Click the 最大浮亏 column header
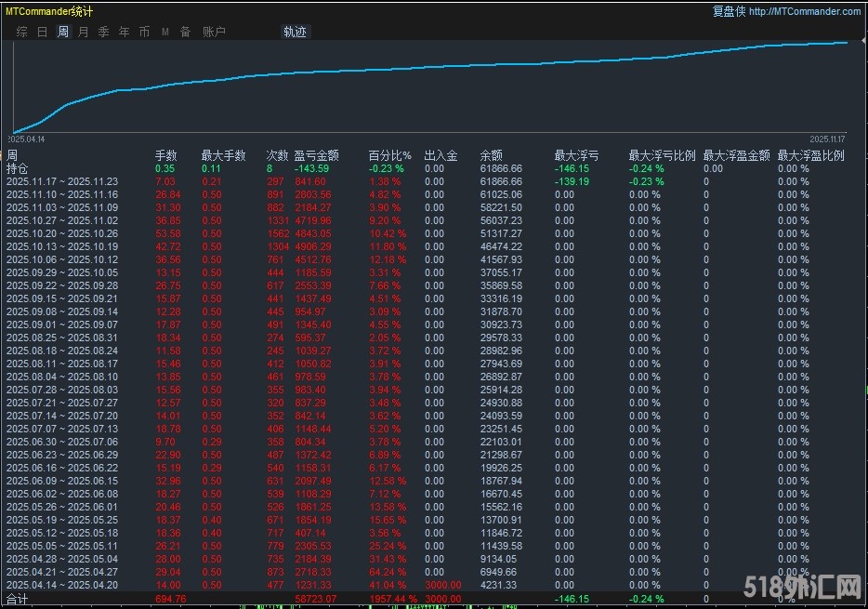The width and height of the screenshot is (868, 609). pos(576,155)
